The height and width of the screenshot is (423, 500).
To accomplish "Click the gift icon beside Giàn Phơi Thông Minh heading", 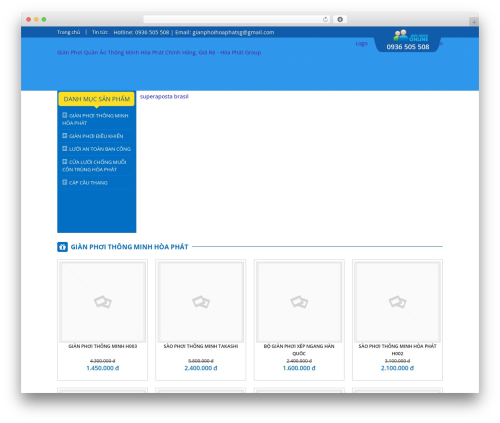I will [62, 247].
